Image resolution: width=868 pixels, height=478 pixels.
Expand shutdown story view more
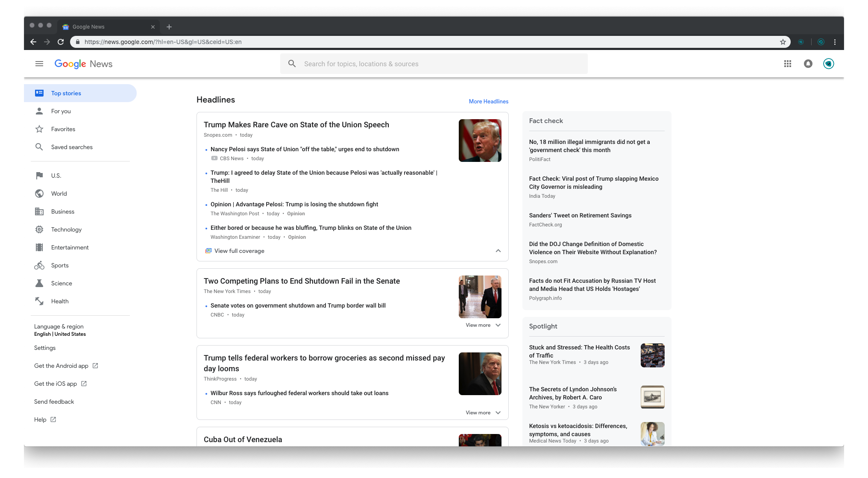coord(484,325)
